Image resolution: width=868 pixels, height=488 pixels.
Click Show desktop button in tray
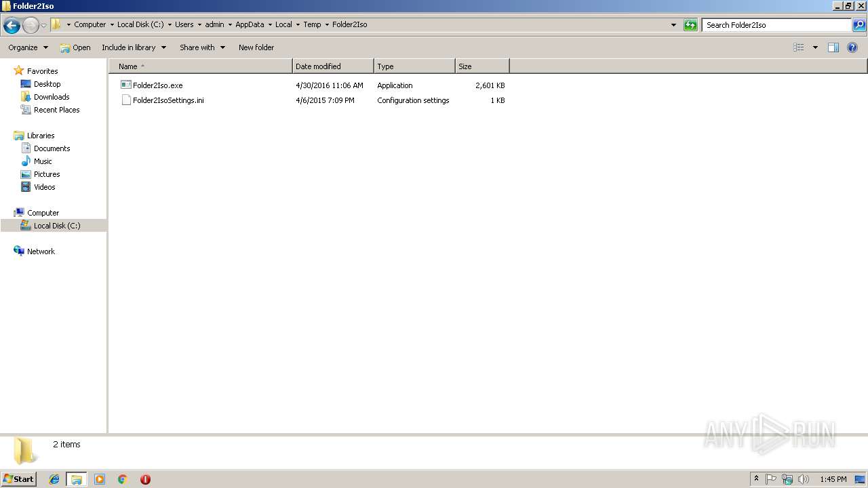861,479
